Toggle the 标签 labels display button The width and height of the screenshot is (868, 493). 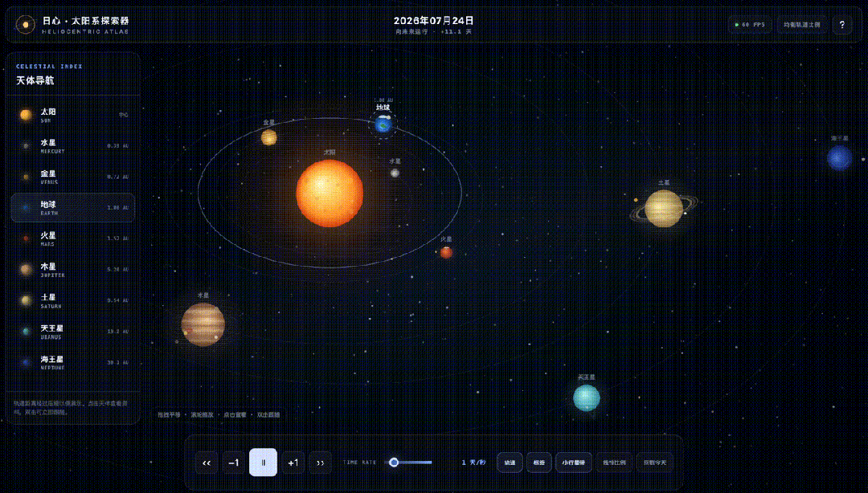(539, 462)
